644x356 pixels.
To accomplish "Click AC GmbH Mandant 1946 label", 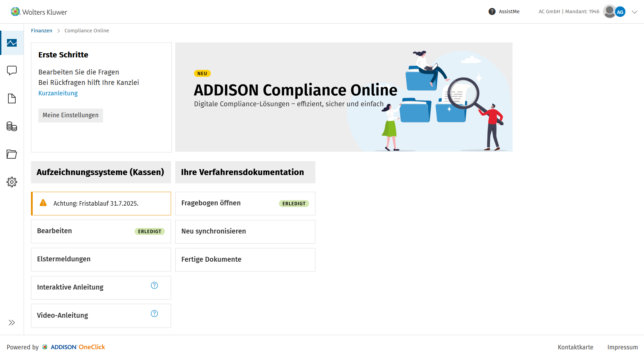I will tap(569, 11).
